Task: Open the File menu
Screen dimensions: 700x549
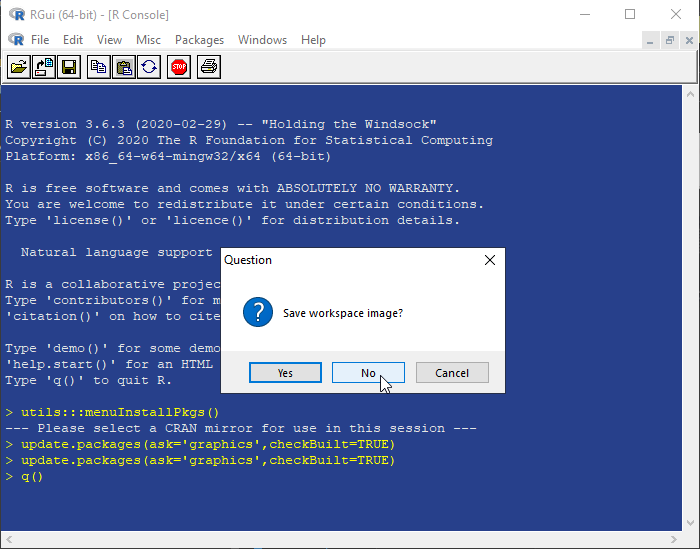Action: click(40, 40)
